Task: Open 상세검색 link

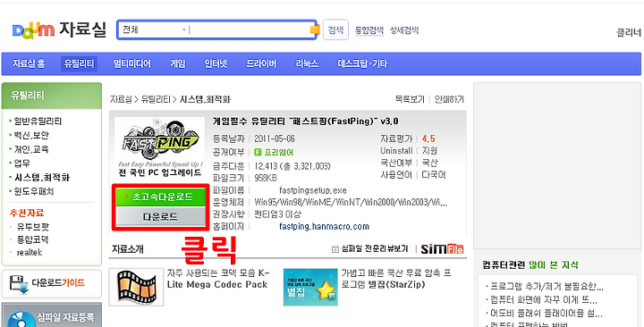Action: (x=404, y=30)
